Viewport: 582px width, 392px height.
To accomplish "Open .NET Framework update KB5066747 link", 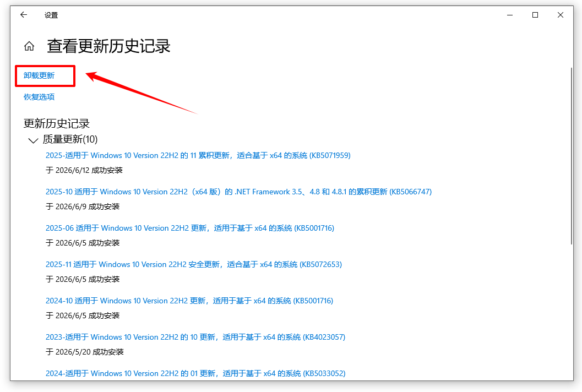I will click(238, 192).
